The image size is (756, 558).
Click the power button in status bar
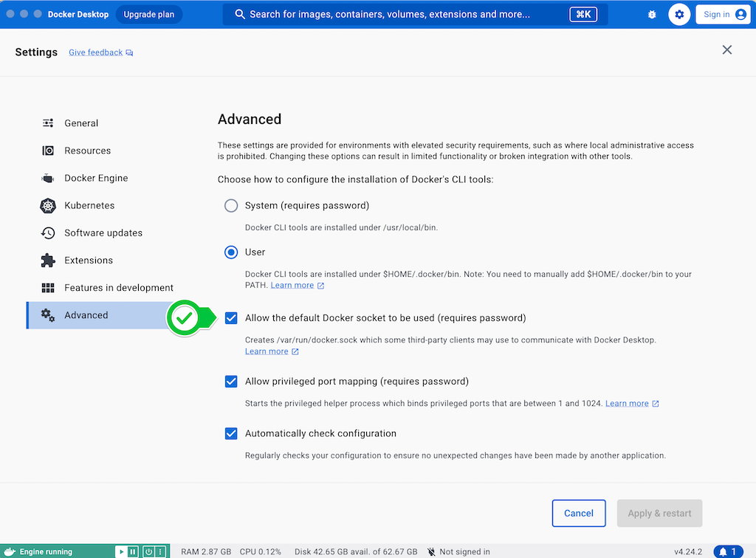(148, 551)
